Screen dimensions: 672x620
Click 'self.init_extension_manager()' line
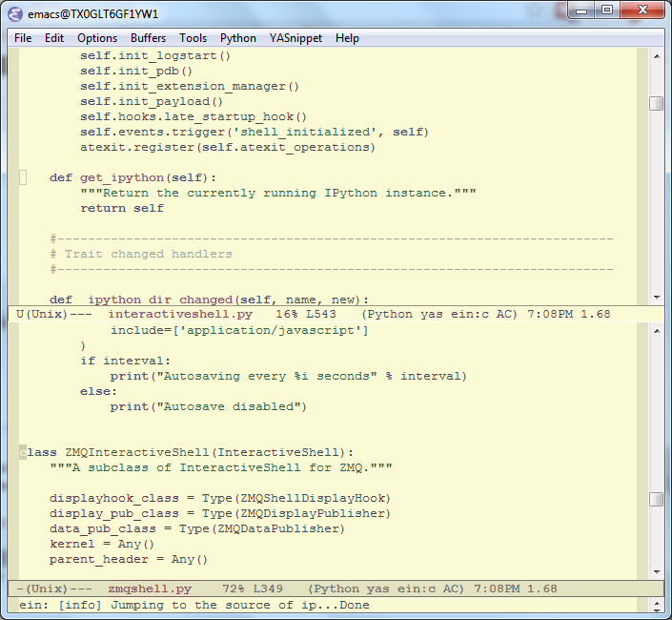(190, 87)
